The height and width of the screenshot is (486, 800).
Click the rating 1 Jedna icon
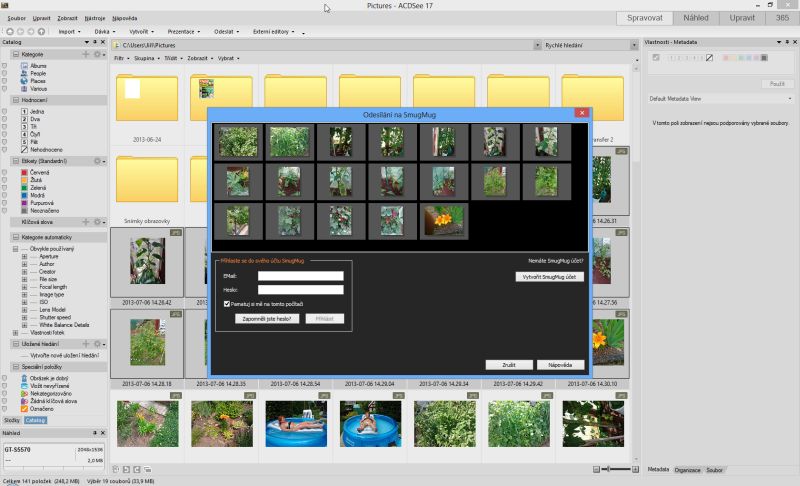(x=24, y=111)
